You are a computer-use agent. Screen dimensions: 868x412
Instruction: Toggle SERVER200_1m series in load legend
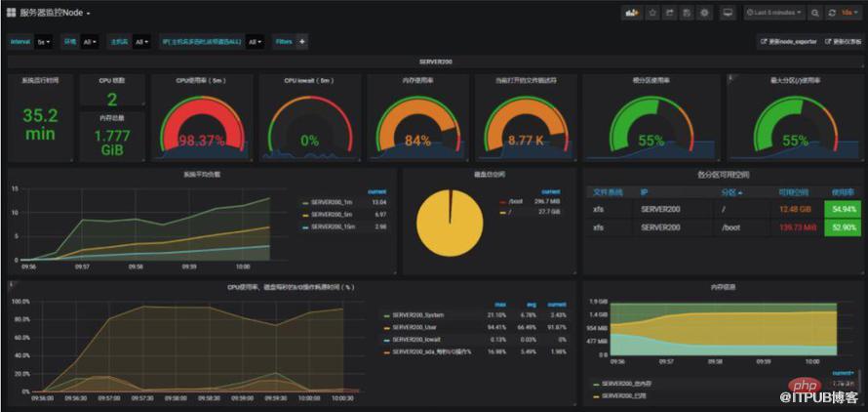(x=331, y=202)
